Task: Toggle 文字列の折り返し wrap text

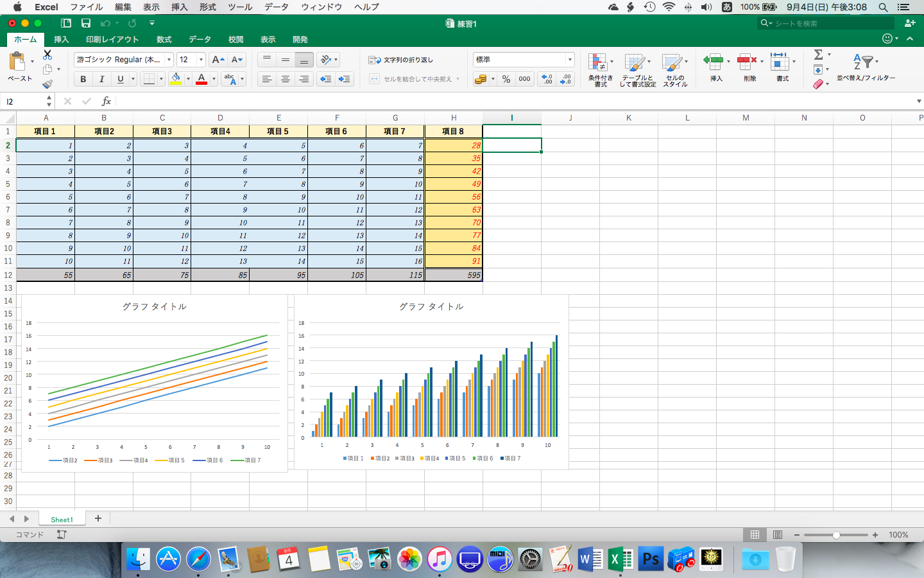Action: coord(401,60)
